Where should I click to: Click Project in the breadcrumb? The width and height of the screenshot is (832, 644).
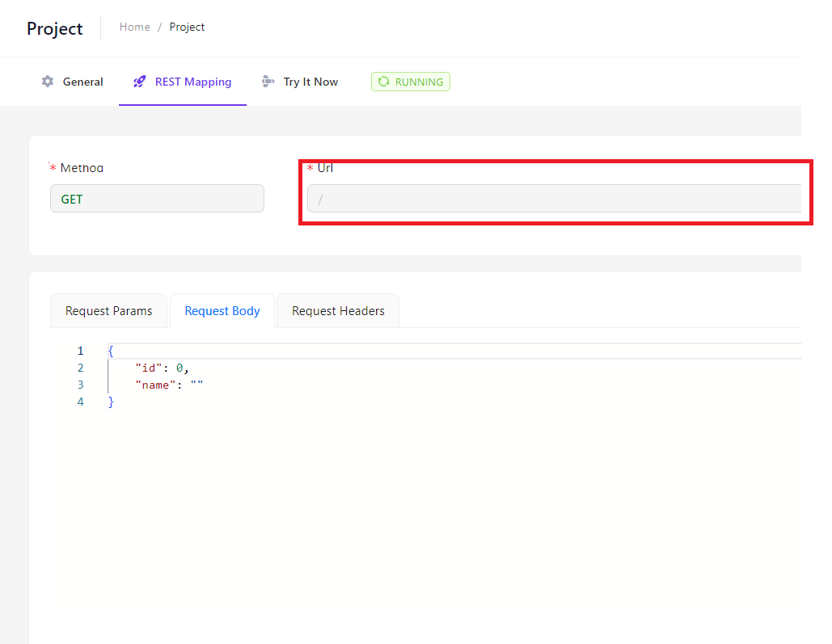[187, 27]
